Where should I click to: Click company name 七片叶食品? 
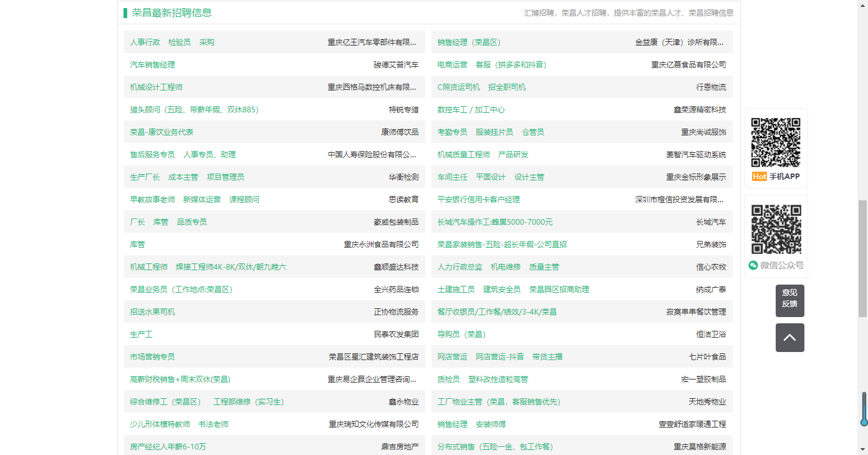(708, 357)
